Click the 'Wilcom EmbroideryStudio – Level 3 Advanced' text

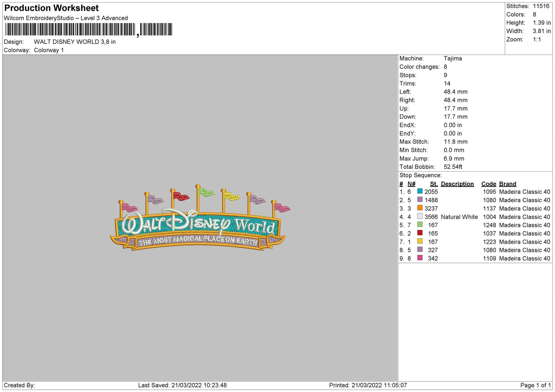pyautogui.click(x=66, y=18)
